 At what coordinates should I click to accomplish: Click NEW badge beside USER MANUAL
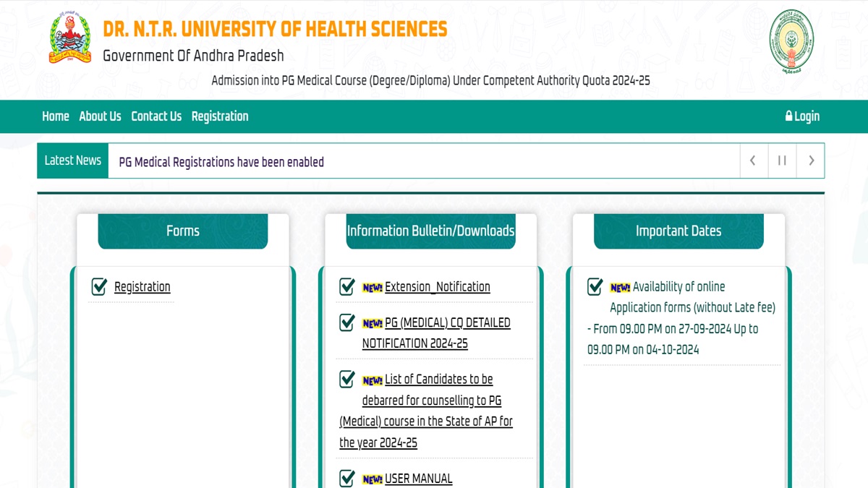pos(373,479)
